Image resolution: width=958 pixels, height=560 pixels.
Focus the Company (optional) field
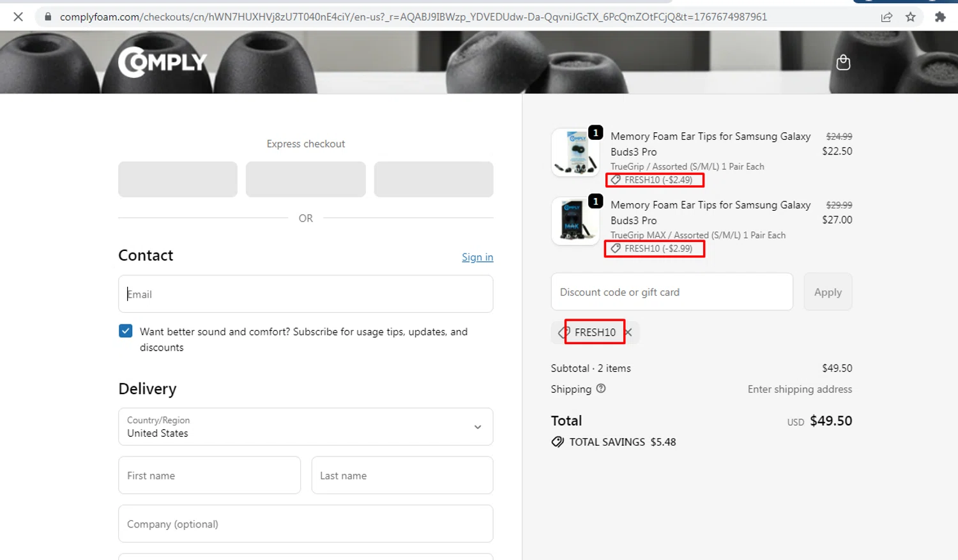(305, 524)
